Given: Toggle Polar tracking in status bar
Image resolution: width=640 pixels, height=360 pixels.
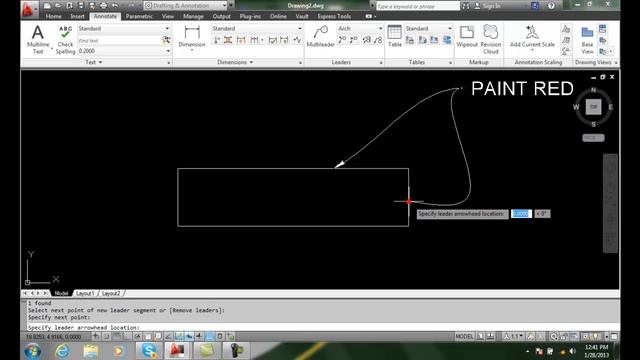Looking at the screenshot, I should click(138, 337).
